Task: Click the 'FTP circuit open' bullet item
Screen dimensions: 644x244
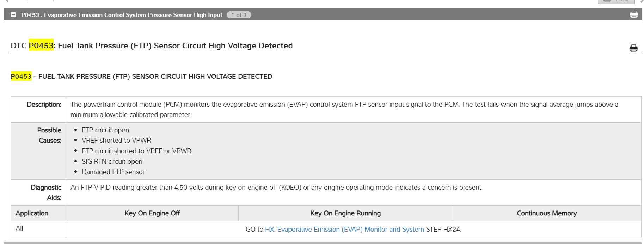Action: tap(105, 130)
